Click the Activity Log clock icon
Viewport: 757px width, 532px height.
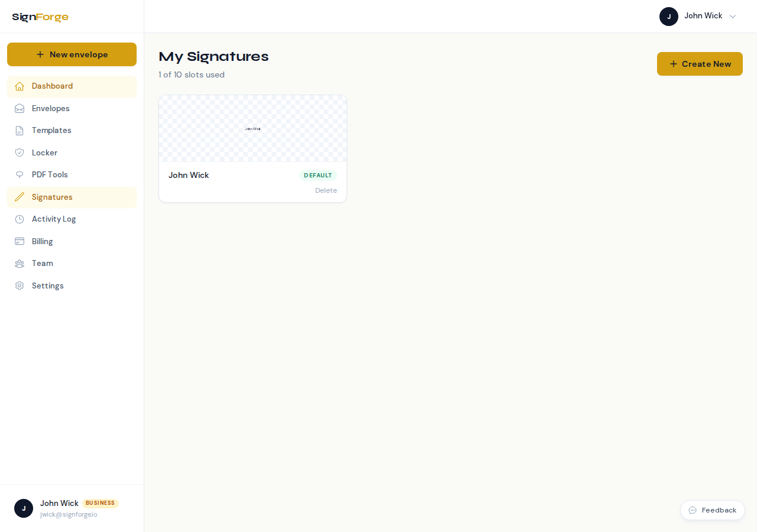click(20, 219)
